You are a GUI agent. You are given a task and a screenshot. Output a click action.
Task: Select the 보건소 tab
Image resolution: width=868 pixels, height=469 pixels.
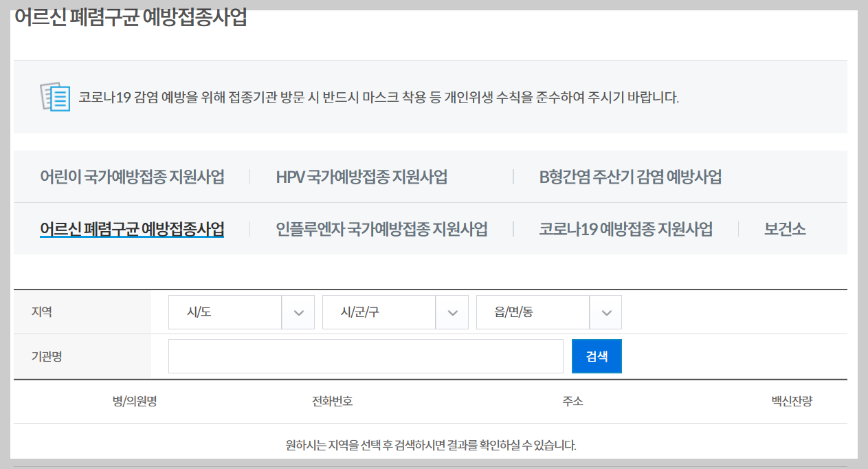tap(783, 229)
